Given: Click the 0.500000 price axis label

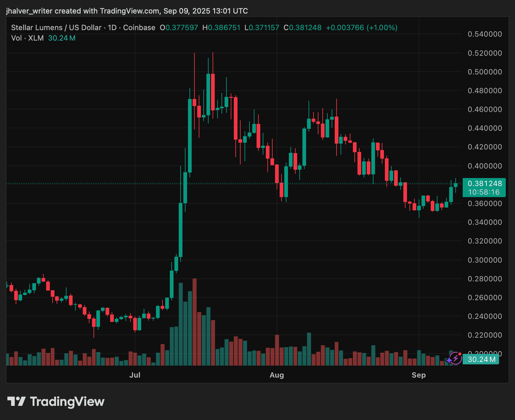Looking at the screenshot, I should click(x=485, y=72).
